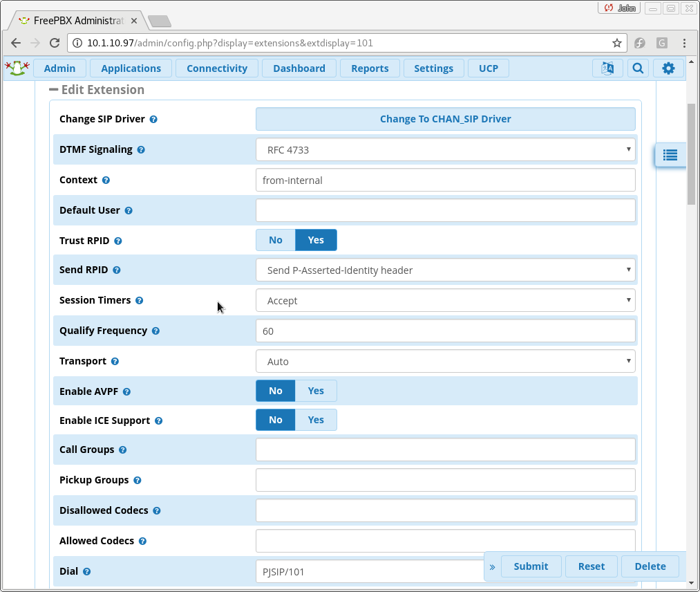
Task: Open Session Timers dropdown
Action: coord(445,300)
